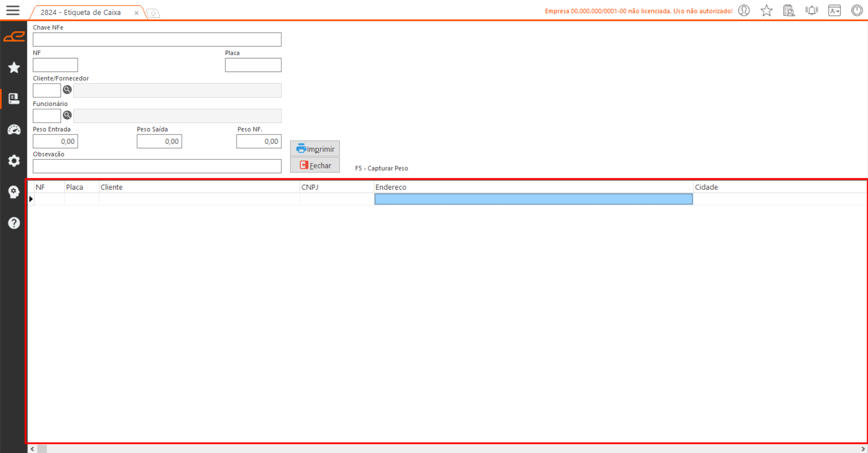Viewport: 868px width, 453px height.
Task: Click the help question mark icon
Action: coord(14,223)
